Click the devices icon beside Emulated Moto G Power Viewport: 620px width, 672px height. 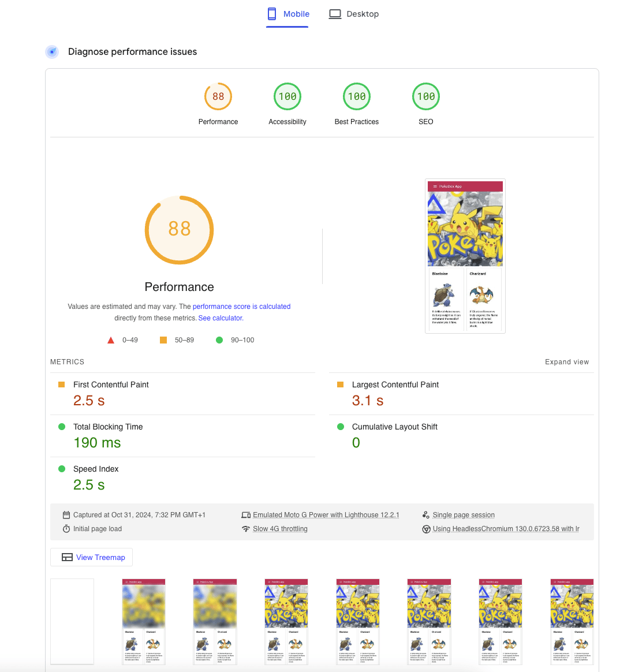(246, 515)
